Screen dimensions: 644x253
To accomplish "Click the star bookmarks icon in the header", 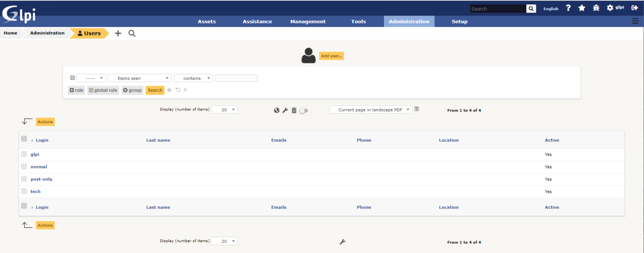I will click(582, 8).
